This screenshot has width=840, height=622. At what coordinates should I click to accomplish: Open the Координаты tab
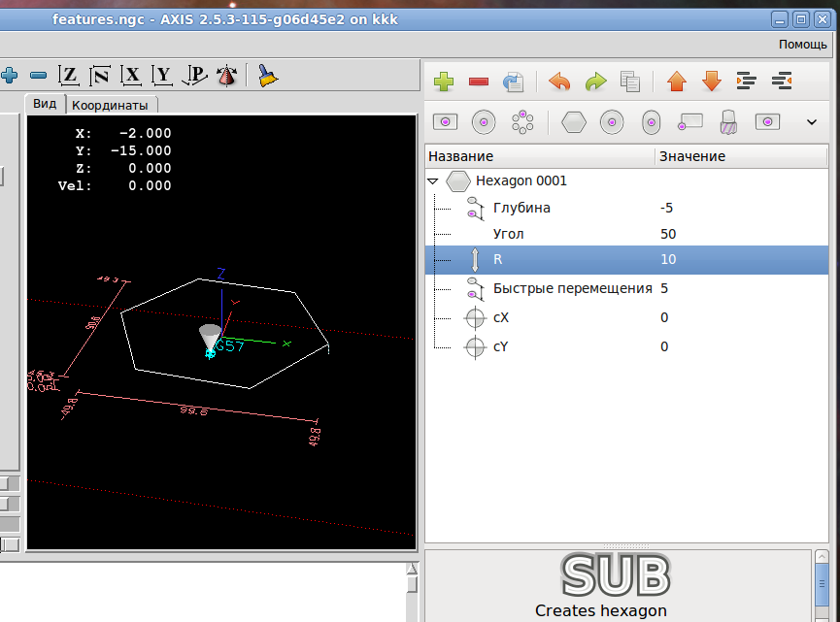[x=111, y=106]
